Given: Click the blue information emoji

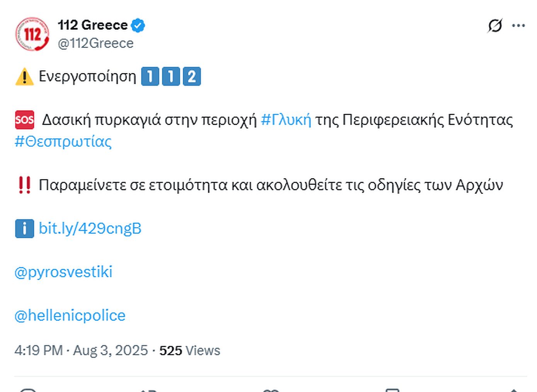Looking at the screenshot, I should point(24,228).
